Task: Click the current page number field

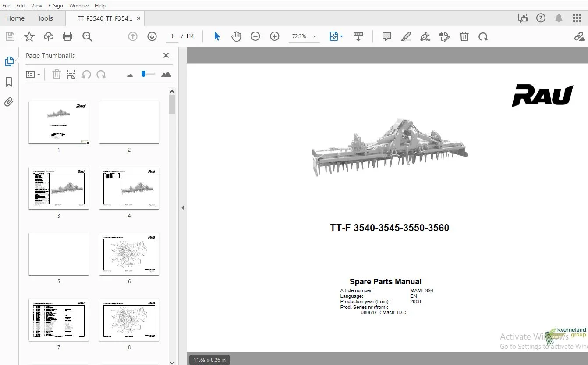Action: coord(172,36)
